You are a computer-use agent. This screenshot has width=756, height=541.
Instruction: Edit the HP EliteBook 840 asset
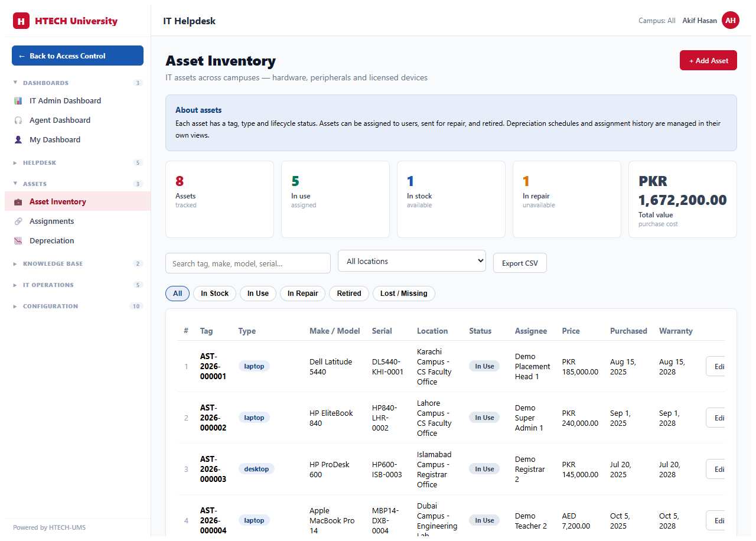point(716,418)
